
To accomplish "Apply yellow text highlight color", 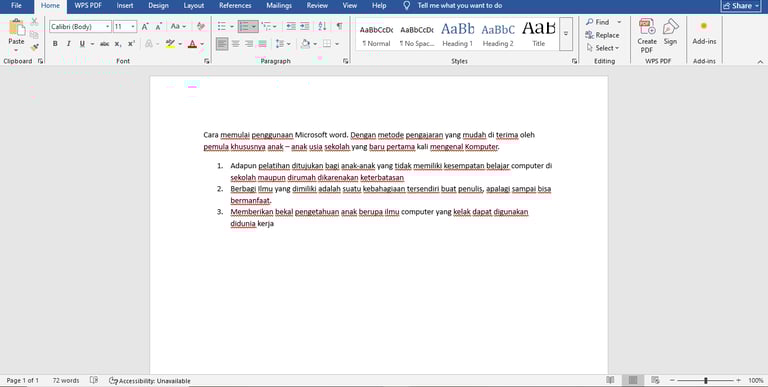I will 170,44.
